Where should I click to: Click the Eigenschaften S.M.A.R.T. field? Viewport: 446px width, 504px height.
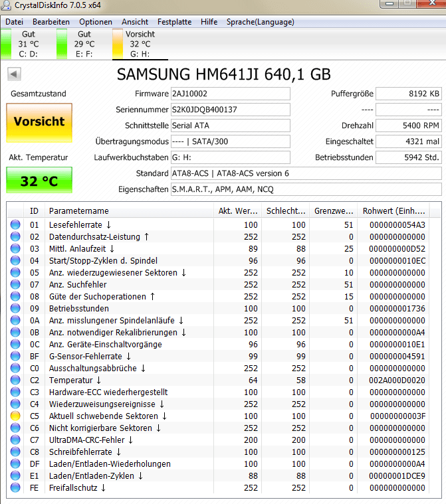(x=306, y=189)
